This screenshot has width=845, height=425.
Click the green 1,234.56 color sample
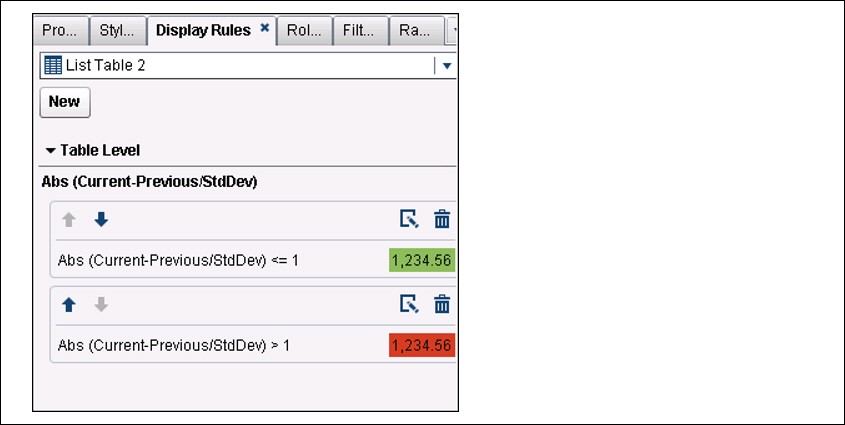(x=422, y=261)
